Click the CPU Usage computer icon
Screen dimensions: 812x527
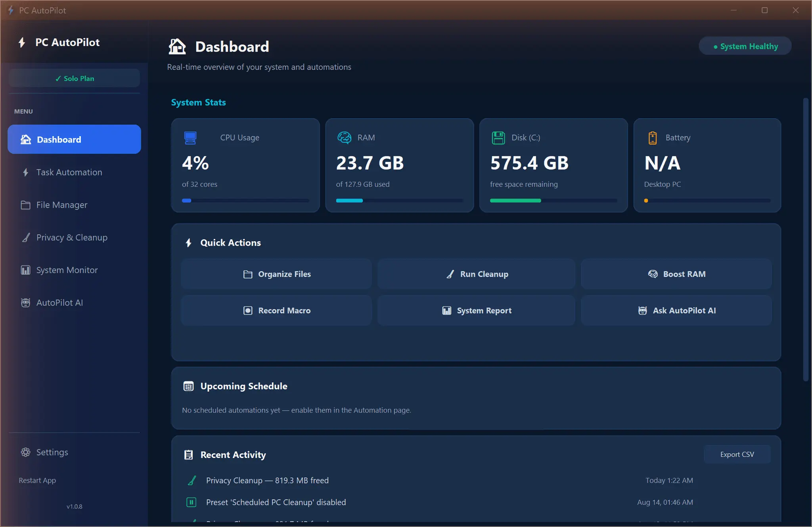pos(190,138)
